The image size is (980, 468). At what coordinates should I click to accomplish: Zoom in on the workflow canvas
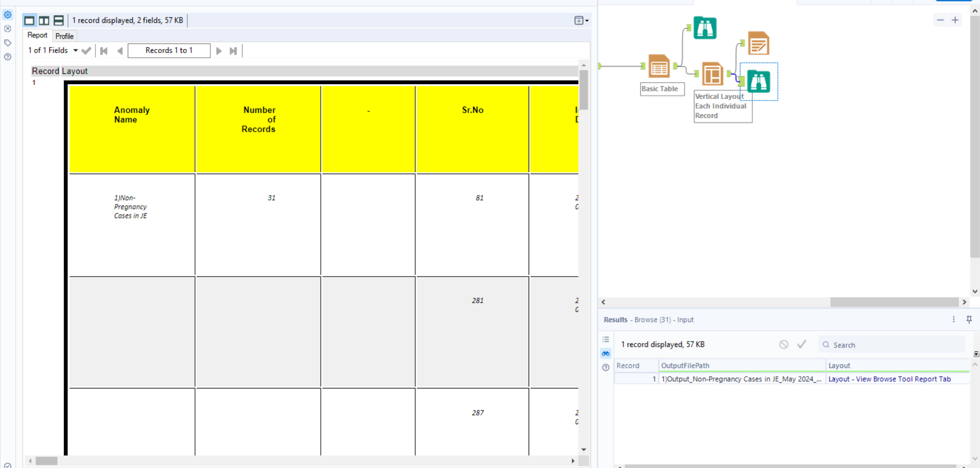(x=955, y=20)
